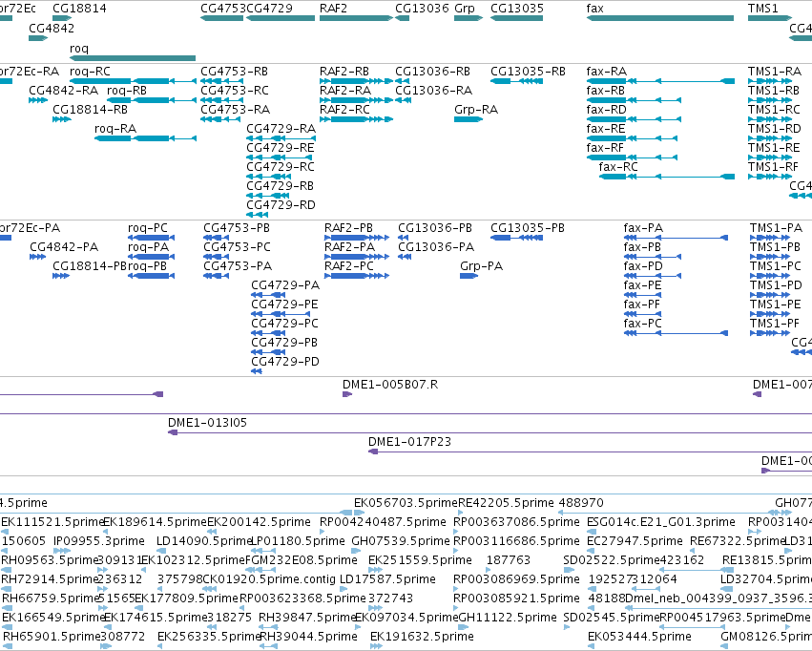Click transcript TMS1-RF
The width and height of the screenshot is (812, 651).
(x=770, y=177)
